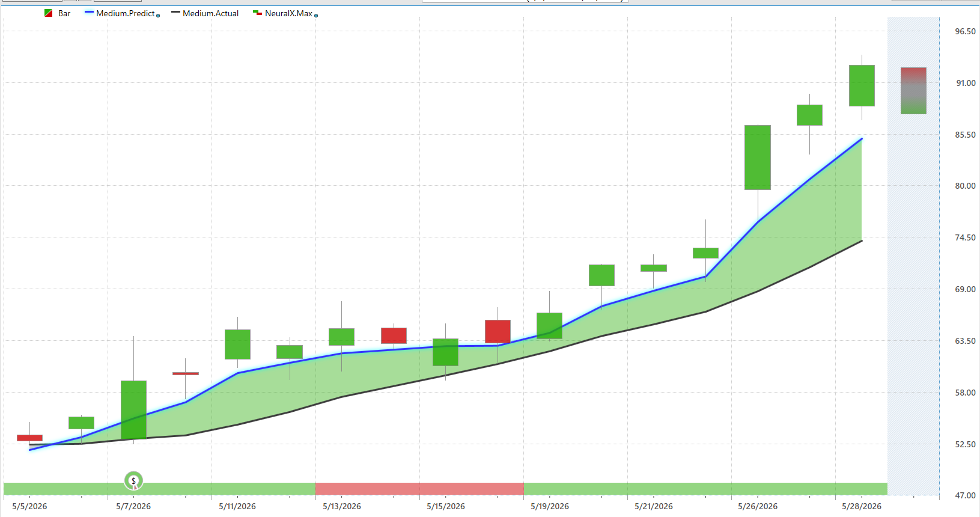Select the NeuralX.Max forecast candle
This screenshot has height=517, width=980.
913,91
